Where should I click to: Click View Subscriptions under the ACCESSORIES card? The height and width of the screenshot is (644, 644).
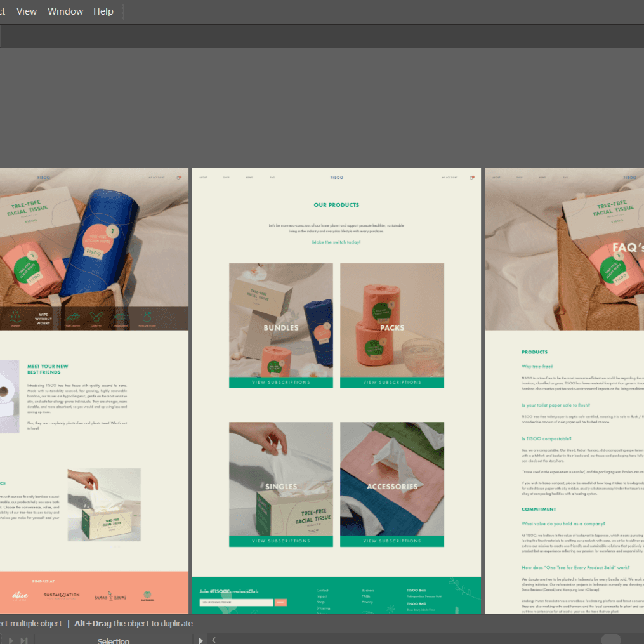392,541
